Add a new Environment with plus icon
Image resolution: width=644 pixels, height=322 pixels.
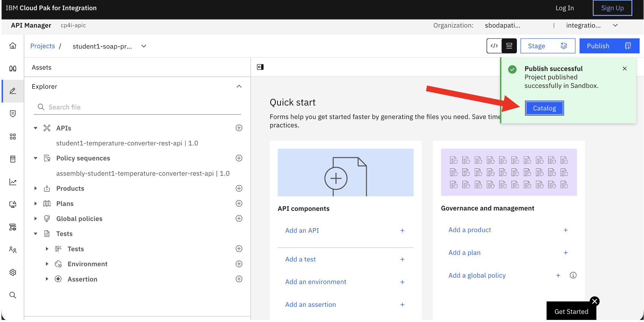click(239, 264)
